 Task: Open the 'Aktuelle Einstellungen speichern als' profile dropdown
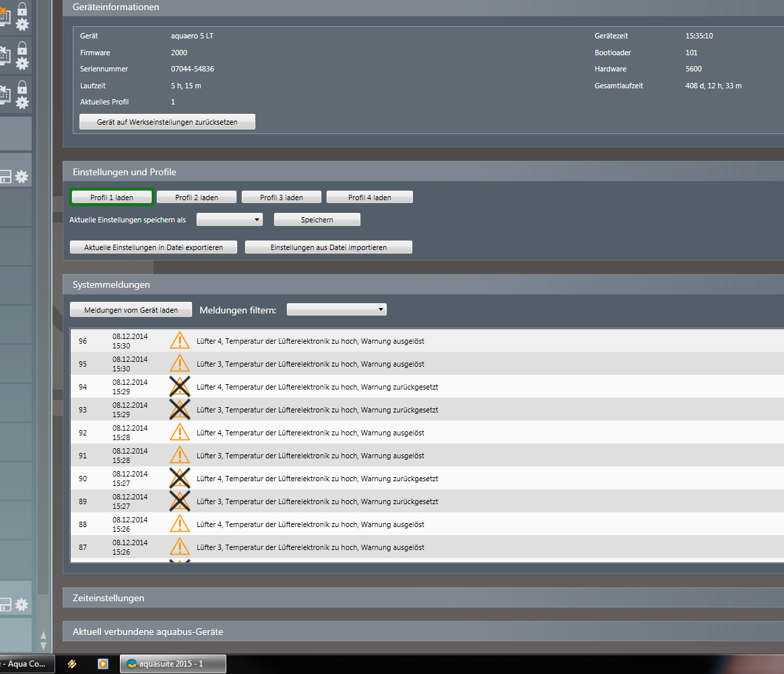[230, 220]
